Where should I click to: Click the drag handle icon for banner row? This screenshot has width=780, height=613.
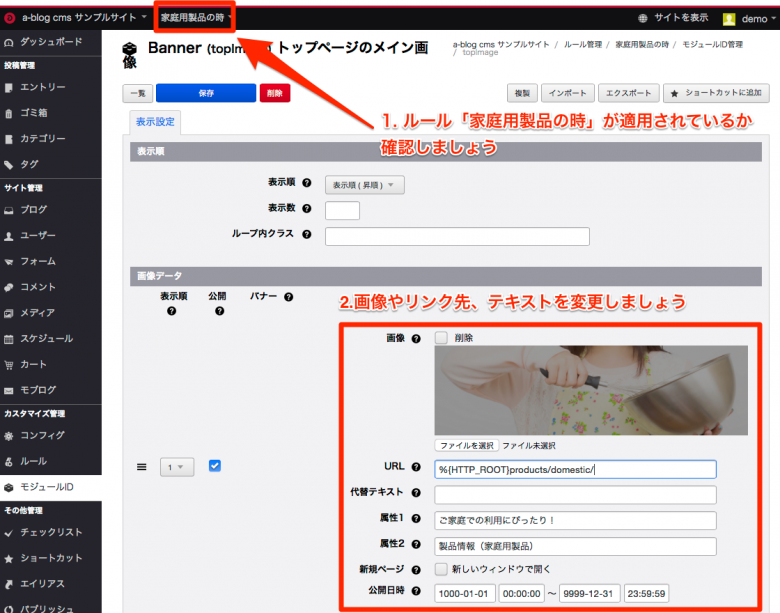tap(141, 467)
